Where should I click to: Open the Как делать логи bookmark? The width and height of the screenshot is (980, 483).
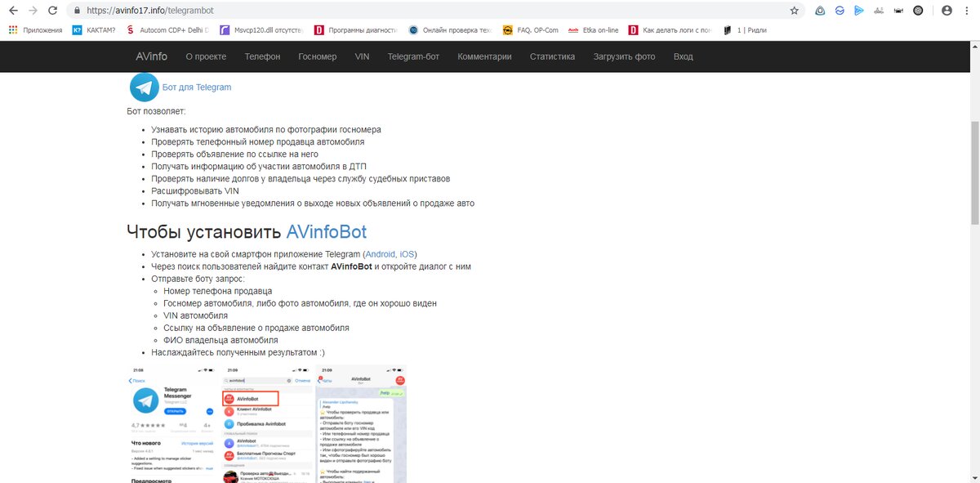tap(670, 30)
